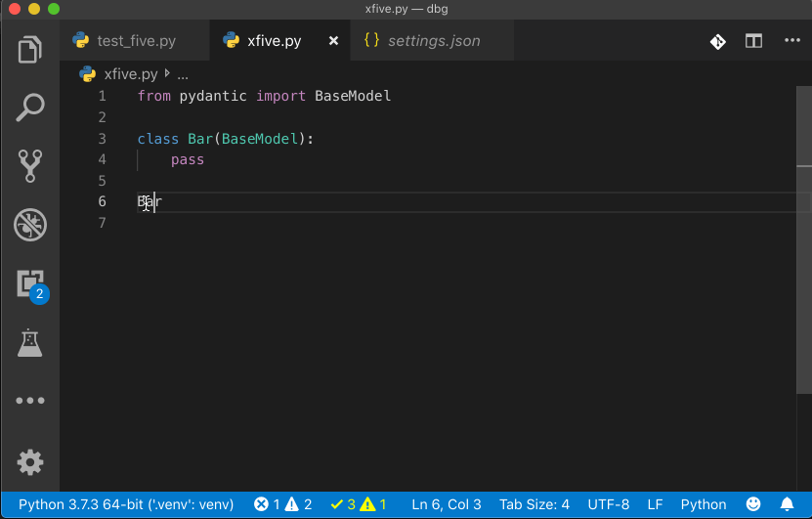Open the feedback smiley icon
Image resolution: width=812 pixels, height=519 pixels.
pyautogui.click(x=753, y=503)
